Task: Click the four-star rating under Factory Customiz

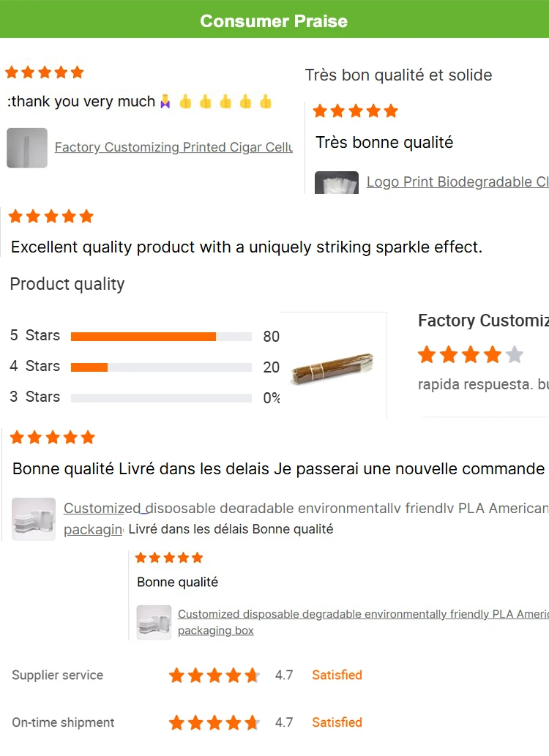Action: pyautogui.click(x=470, y=356)
